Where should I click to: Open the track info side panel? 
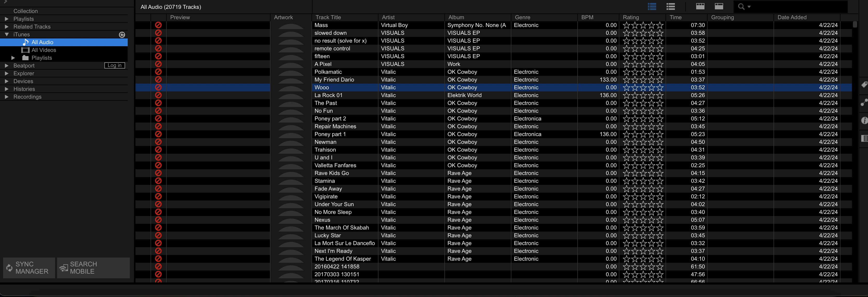click(864, 120)
